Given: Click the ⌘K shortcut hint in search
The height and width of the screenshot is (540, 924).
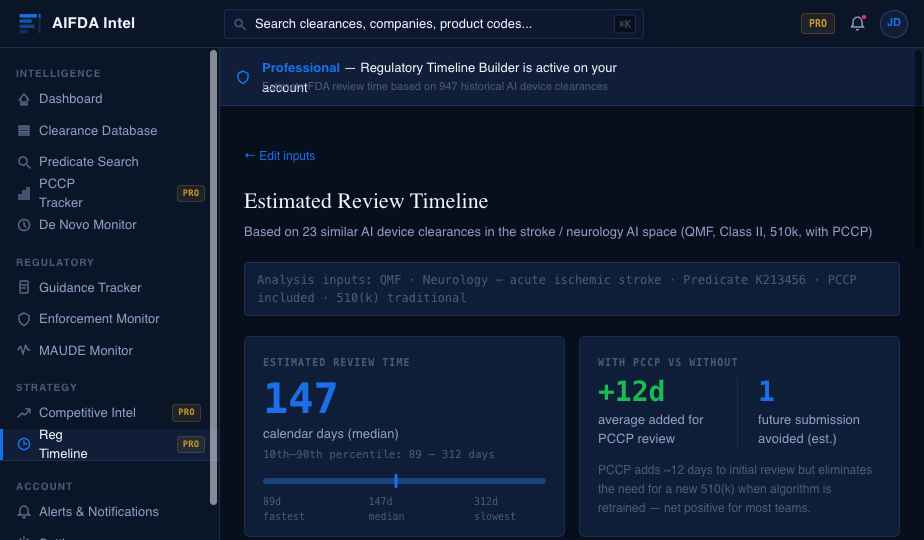Looking at the screenshot, I should 625,24.
